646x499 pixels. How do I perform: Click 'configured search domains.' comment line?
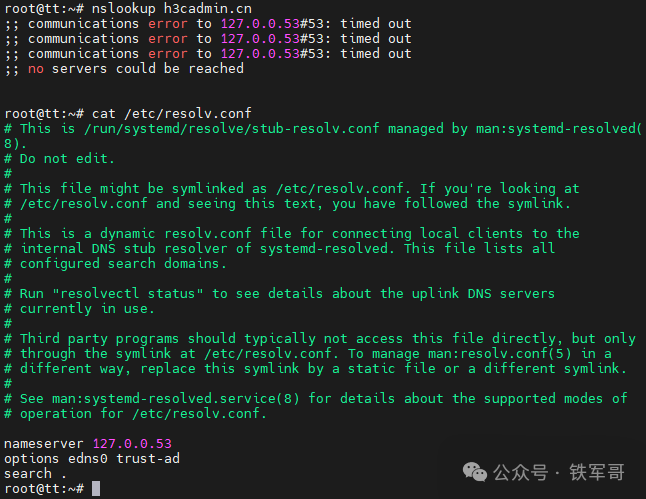(x=115, y=264)
